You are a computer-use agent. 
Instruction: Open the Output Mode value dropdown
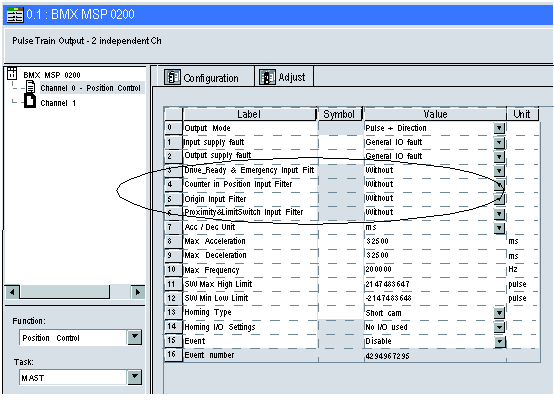point(499,128)
